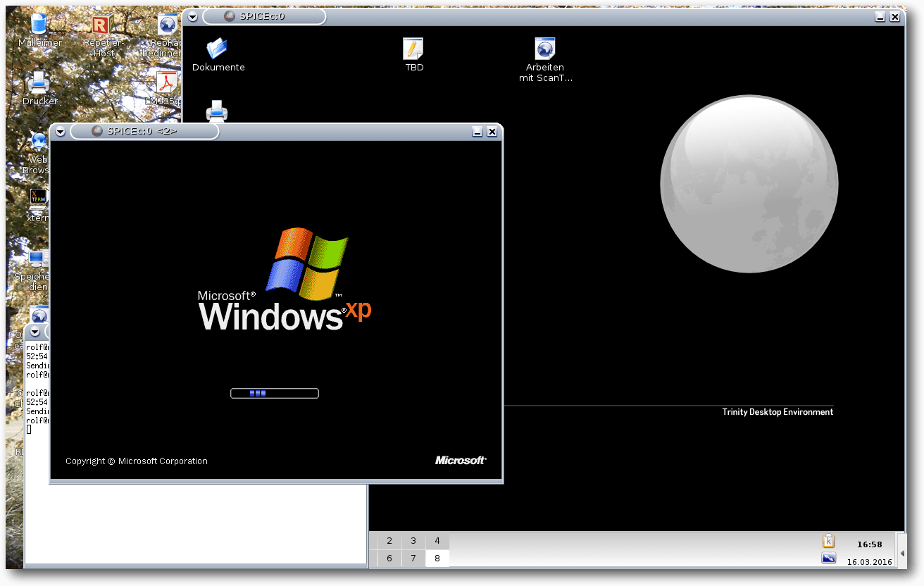This screenshot has height=586, width=924.
Task: Switch to virtual desktop 7 in pager
Action: coord(413,559)
